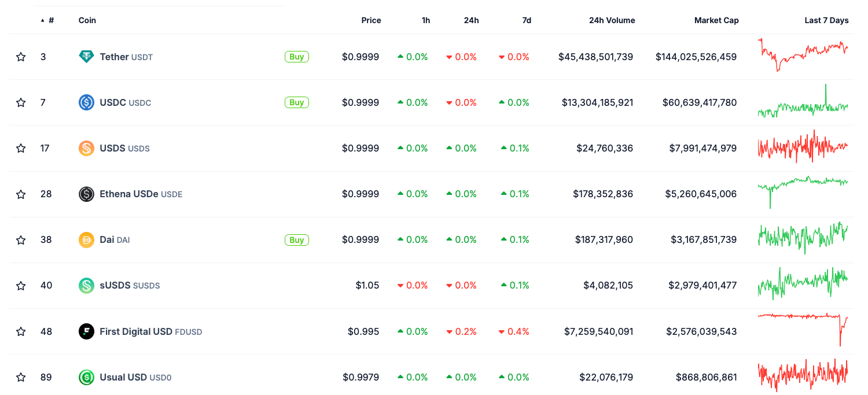
Task: Click First Digital USD 24h change 0.2%
Action: [x=461, y=331]
